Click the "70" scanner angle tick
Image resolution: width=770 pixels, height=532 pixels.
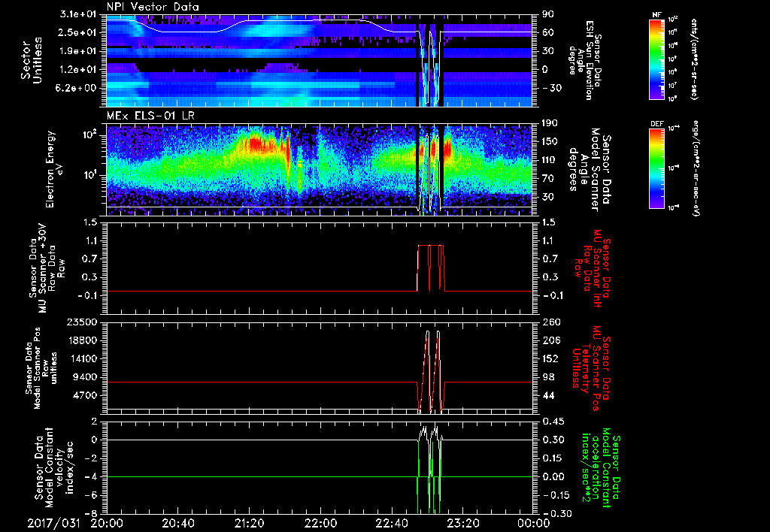click(x=547, y=179)
